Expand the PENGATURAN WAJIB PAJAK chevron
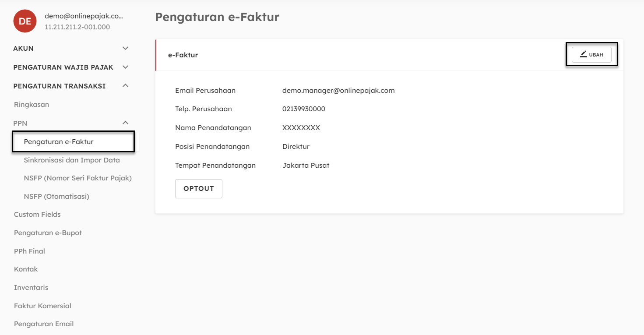 click(125, 67)
